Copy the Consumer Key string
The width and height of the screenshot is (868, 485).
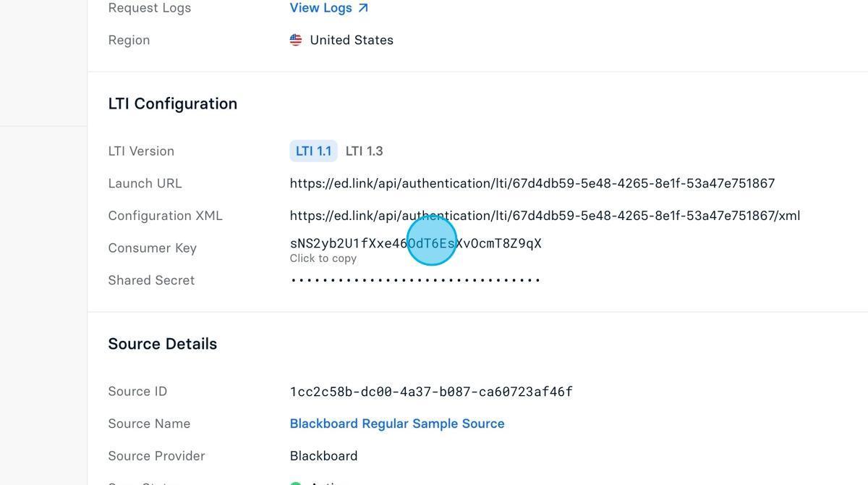tap(416, 243)
